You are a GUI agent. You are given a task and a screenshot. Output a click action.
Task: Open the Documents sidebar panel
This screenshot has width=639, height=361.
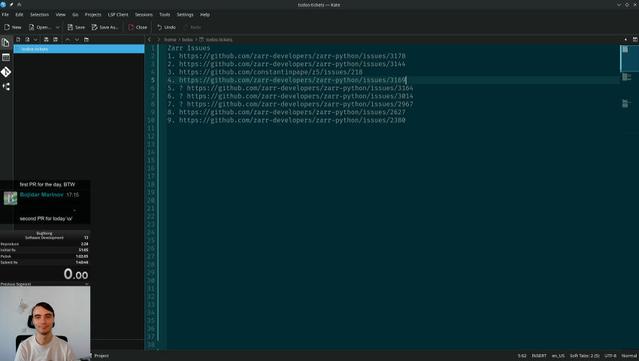(6, 43)
